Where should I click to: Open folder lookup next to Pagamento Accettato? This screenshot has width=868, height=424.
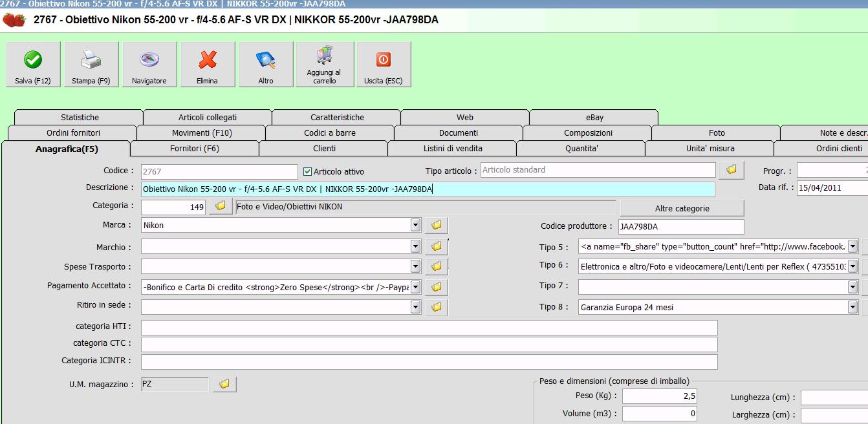coord(436,286)
